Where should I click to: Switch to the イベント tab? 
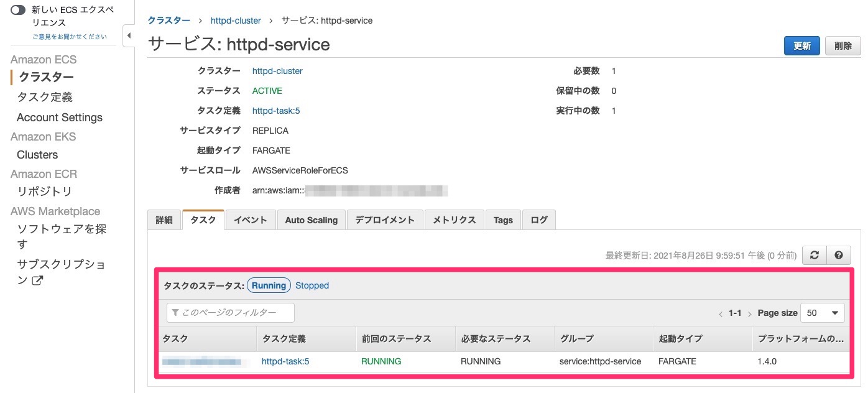click(251, 220)
